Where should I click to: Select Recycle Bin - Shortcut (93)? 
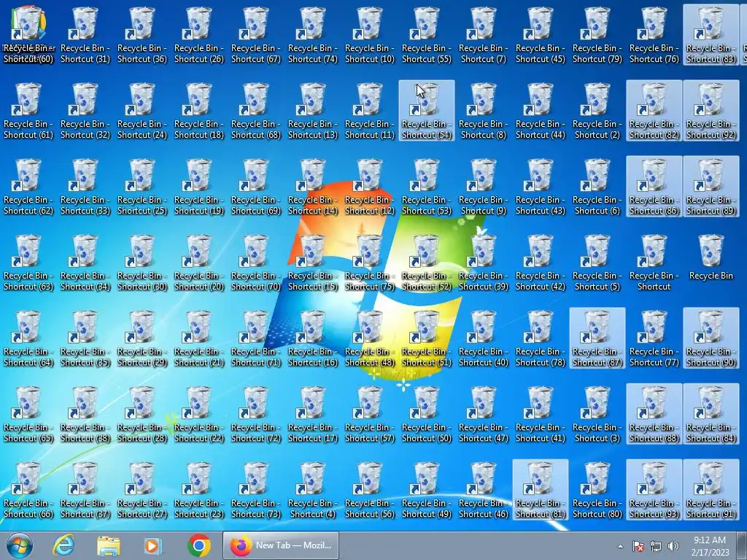(654, 489)
